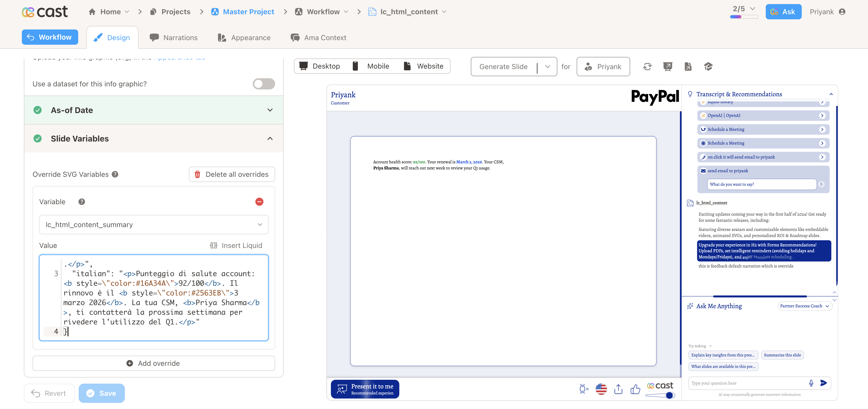
Task: Click the Cast logo in the header
Action: [x=44, y=12]
